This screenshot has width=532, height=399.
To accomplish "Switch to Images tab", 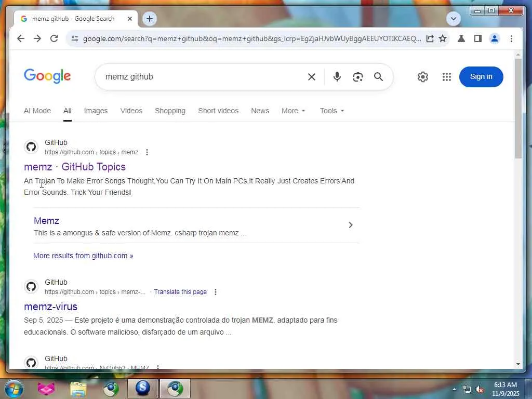I will (96, 111).
